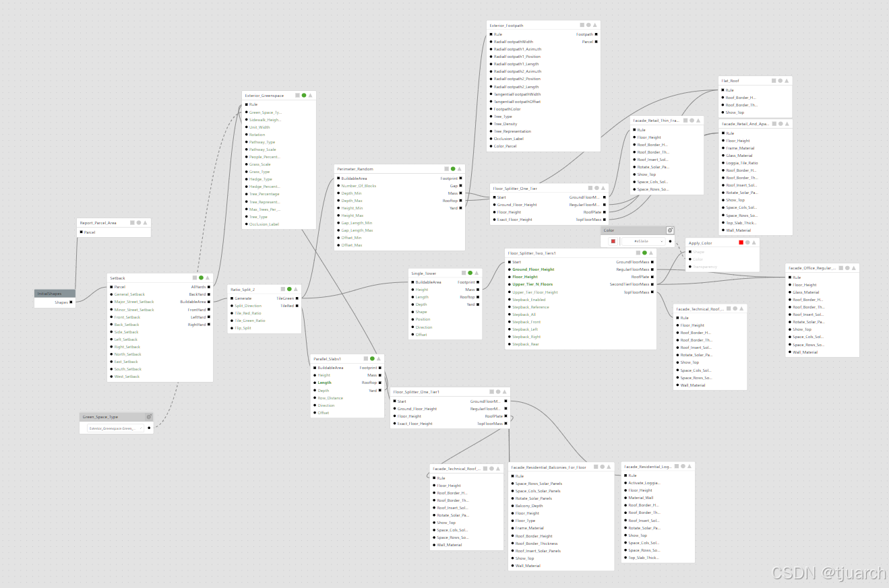This screenshot has width=889, height=588.
Task: Click the BuildableArea output port on Setback
Action: click(x=209, y=302)
